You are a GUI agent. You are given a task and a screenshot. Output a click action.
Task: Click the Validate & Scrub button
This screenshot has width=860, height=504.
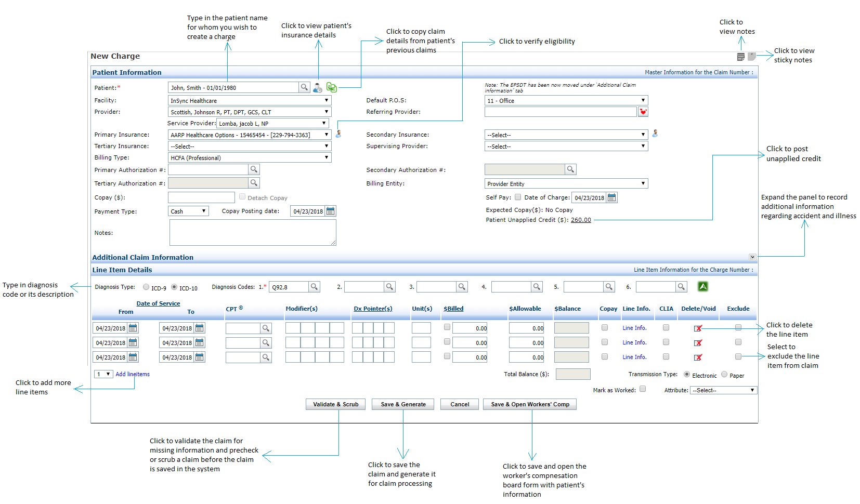click(x=335, y=404)
